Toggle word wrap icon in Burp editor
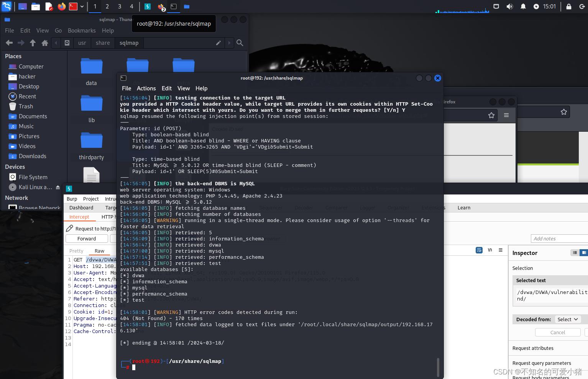 pos(479,250)
